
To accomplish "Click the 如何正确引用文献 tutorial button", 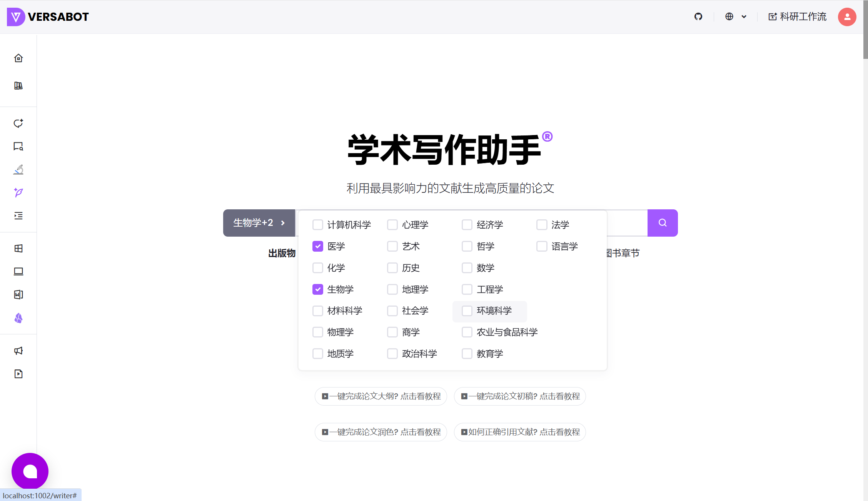I will [x=519, y=432].
